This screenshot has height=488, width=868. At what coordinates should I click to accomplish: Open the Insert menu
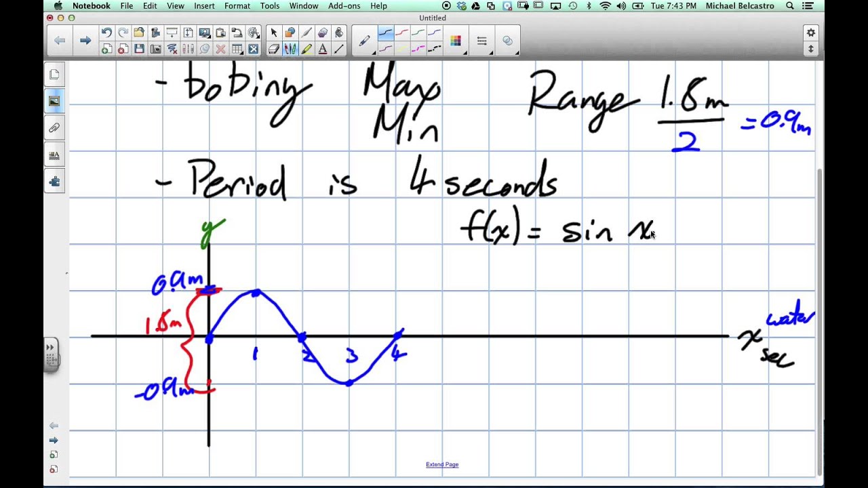204,5
